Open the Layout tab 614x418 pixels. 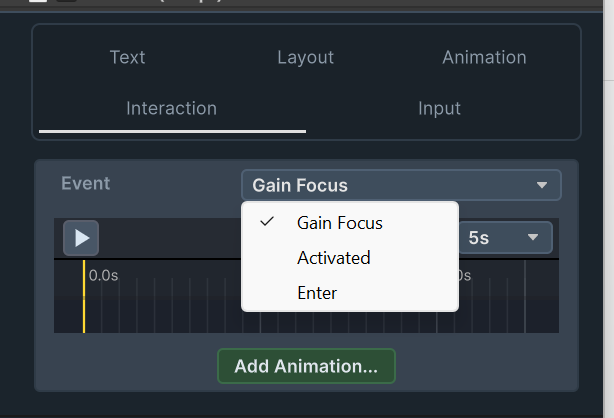pyautogui.click(x=305, y=57)
